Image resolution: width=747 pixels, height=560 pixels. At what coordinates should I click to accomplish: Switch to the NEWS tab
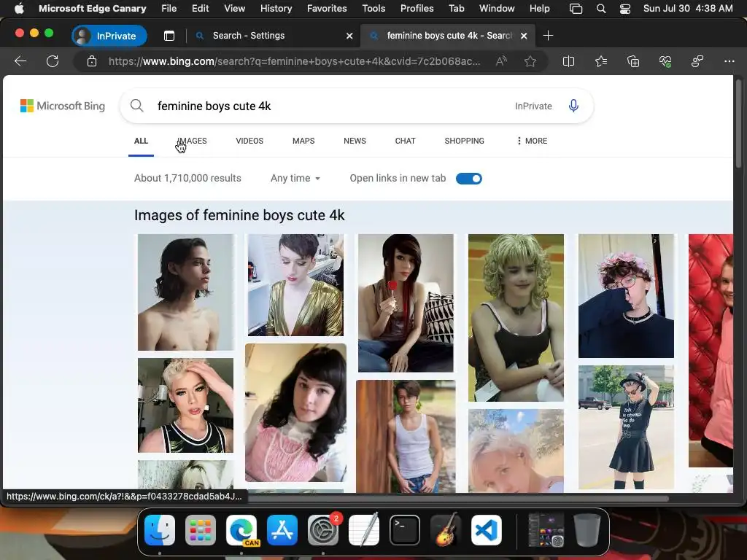point(355,141)
